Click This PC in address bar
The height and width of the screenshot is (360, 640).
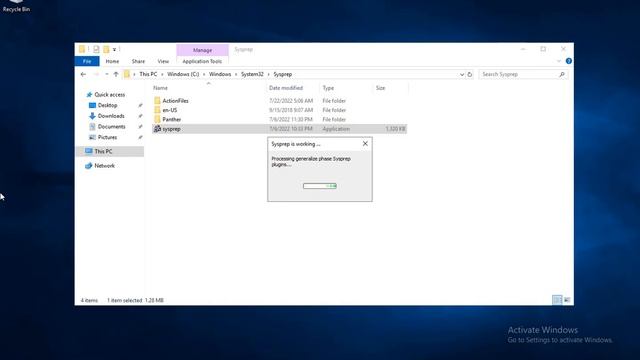(x=148, y=74)
